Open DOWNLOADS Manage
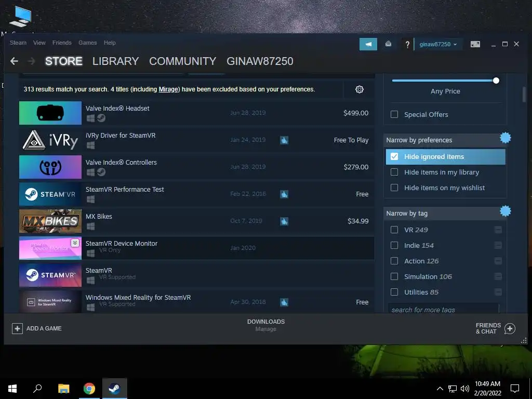The width and height of the screenshot is (532, 399). pos(265,325)
